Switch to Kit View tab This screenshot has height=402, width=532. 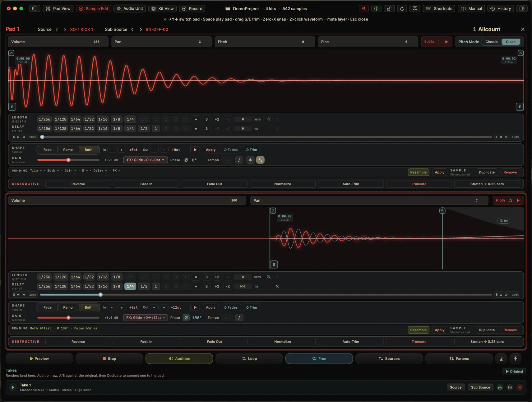tap(162, 8)
